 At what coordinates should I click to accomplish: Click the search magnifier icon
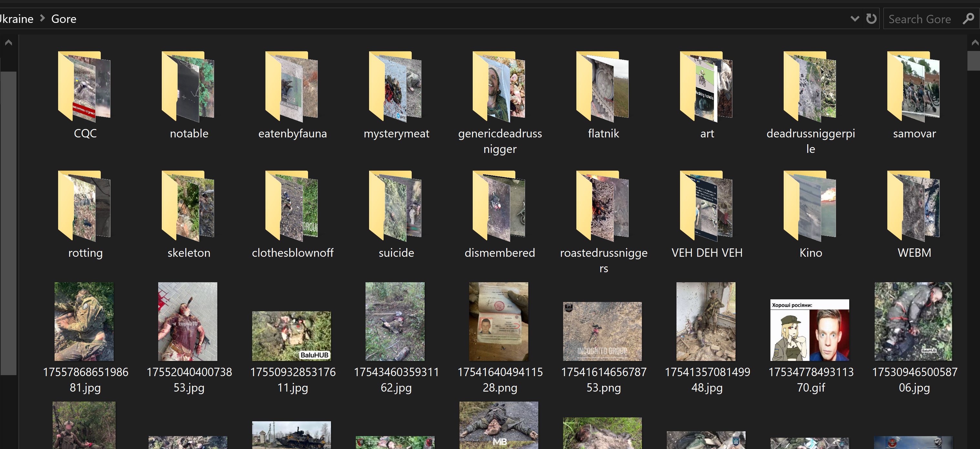click(x=968, y=19)
